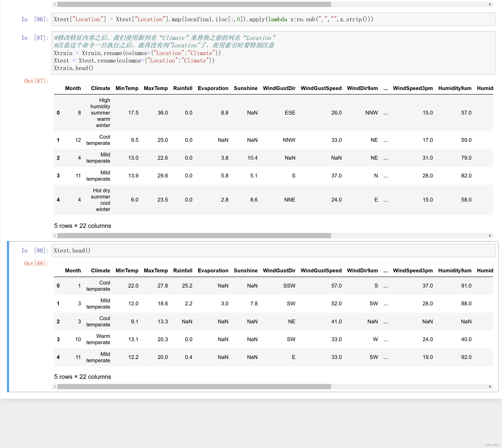Click the MinTemp header in Out[87] table

pos(127,88)
